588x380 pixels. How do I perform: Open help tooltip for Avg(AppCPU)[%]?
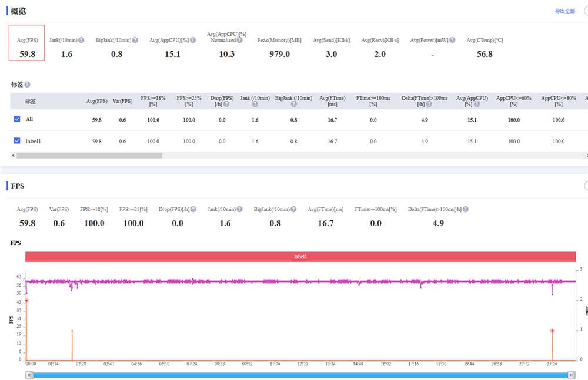click(x=193, y=40)
